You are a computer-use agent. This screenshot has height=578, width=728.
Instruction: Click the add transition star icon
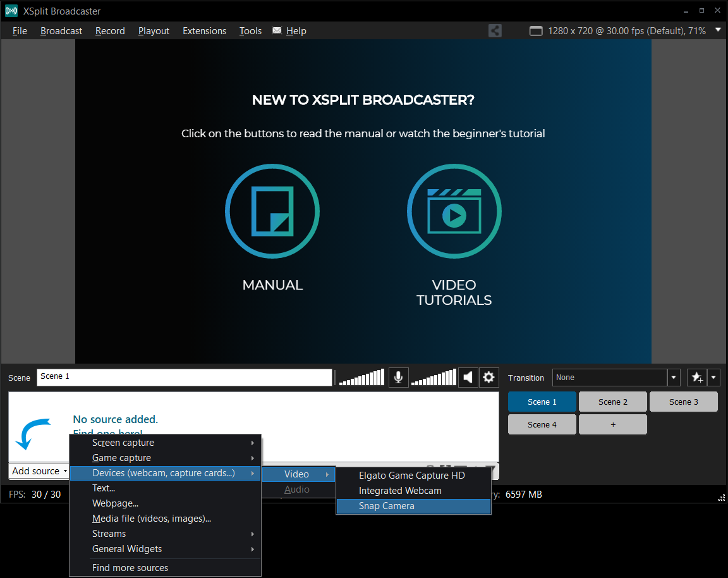pyautogui.click(x=697, y=378)
